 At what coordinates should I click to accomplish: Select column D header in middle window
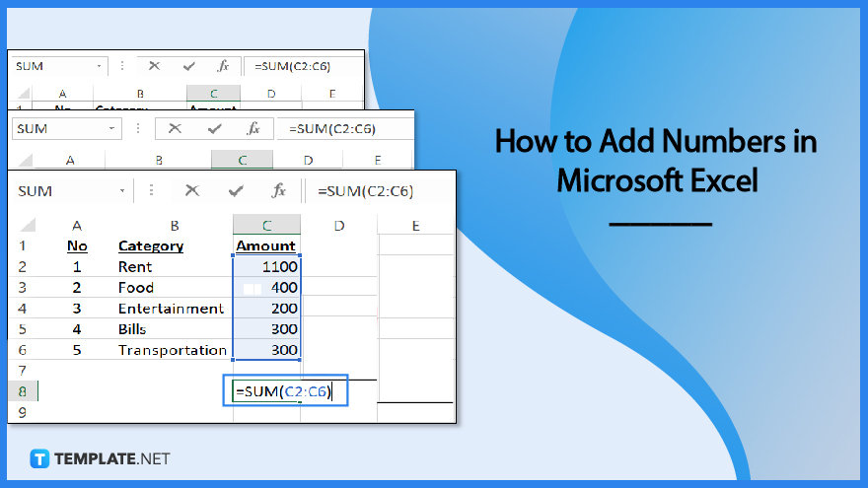[x=308, y=160]
